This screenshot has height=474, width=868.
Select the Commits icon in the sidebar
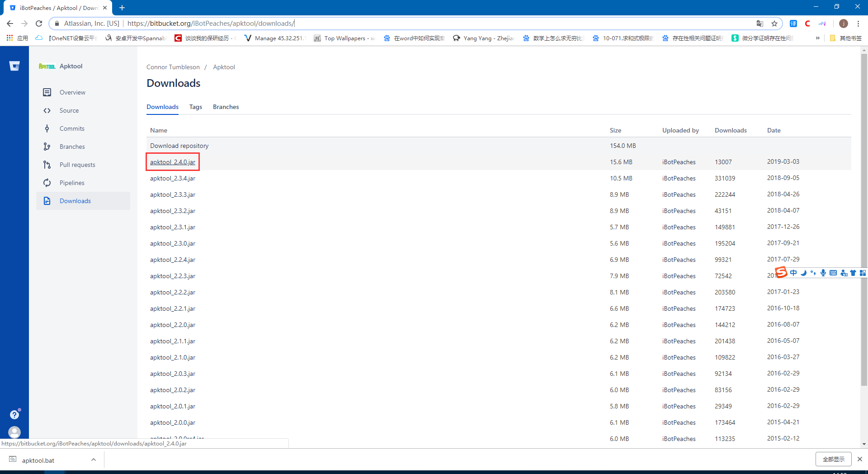pyautogui.click(x=47, y=128)
